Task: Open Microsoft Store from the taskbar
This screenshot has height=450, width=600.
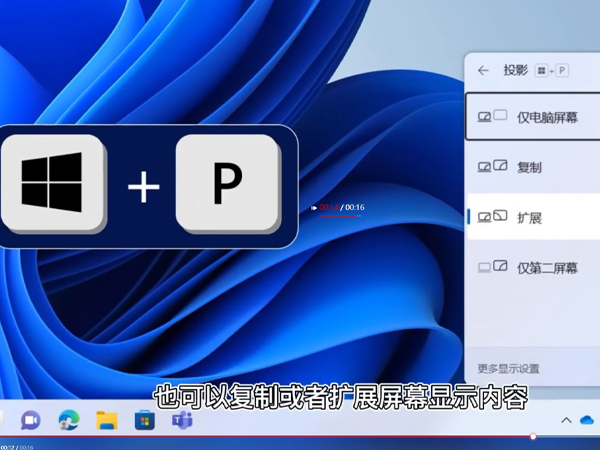Action: (145, 420)
